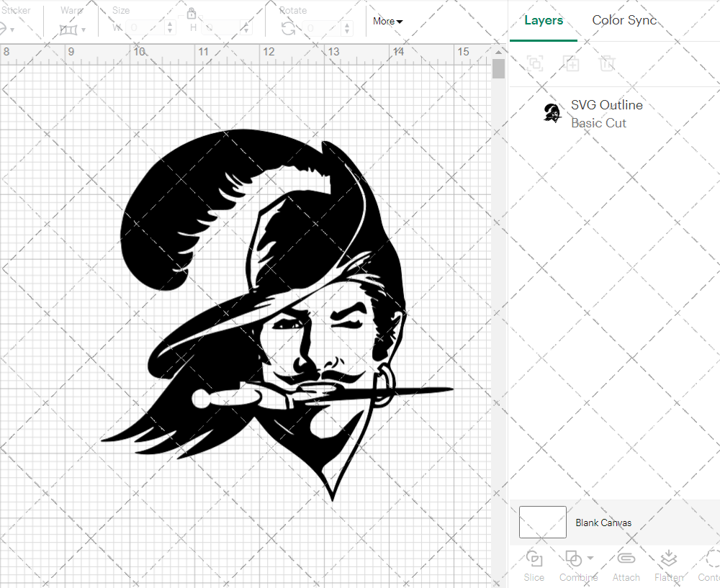Open the More dropdown menu

click(x=387, y=22)
